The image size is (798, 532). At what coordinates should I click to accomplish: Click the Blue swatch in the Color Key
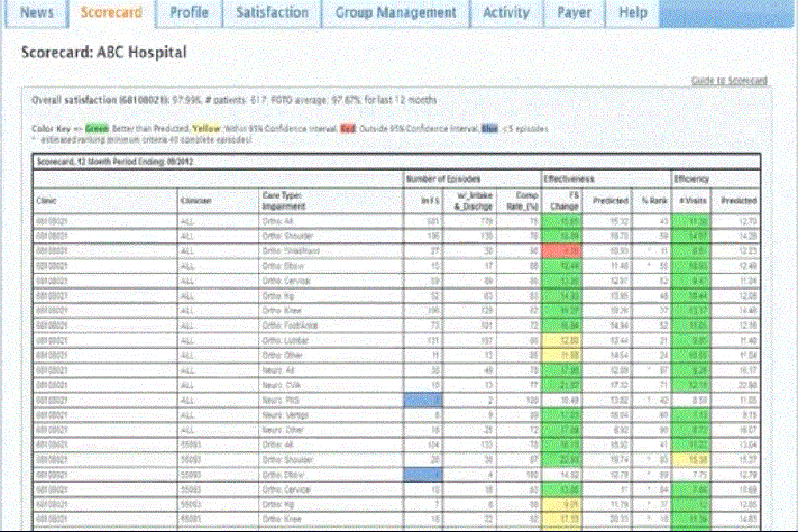click(x=490, y=128)
